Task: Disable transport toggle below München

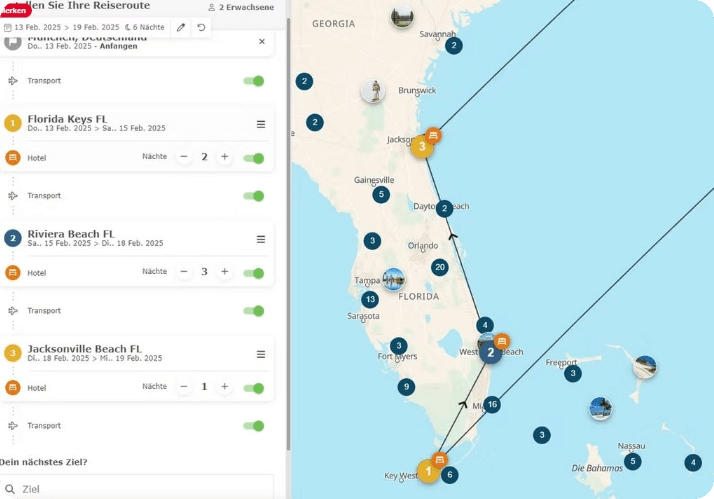Action: click(x=254, y=81)
